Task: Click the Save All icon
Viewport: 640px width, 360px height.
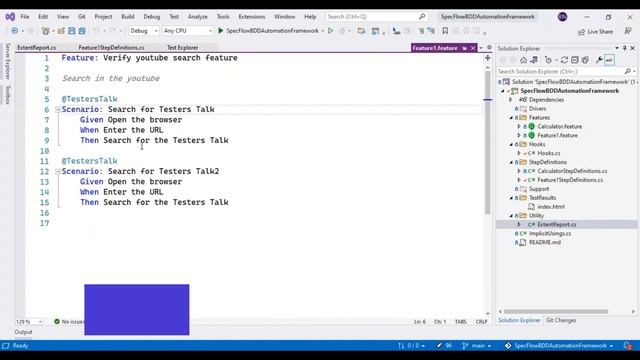Action: pos(82,31)
